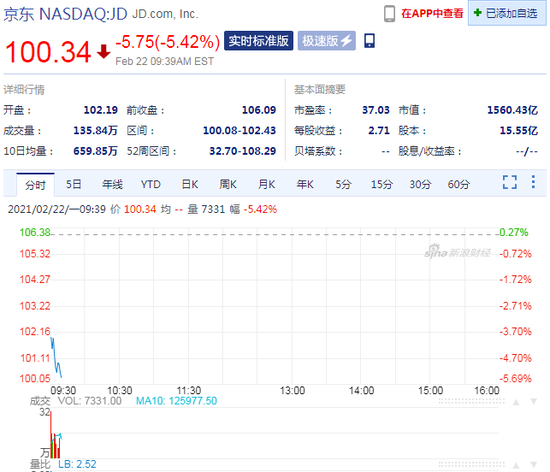Click the down arrow beside the 成交 volume panel

point(534,402)
